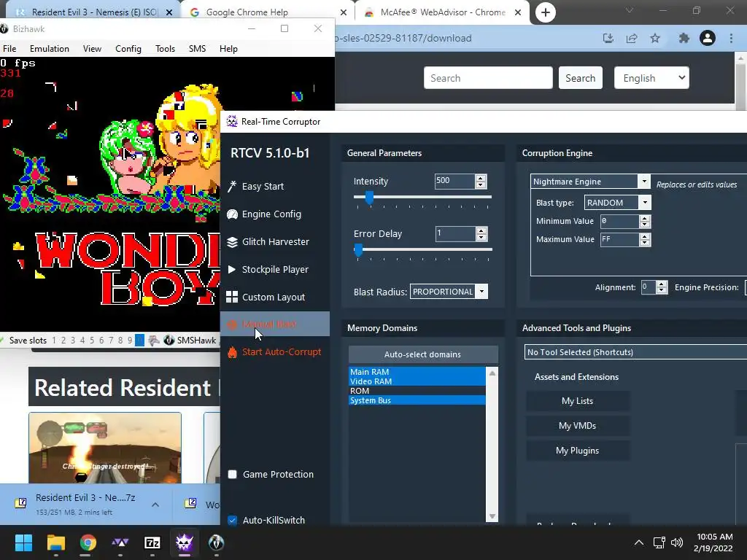Click Chrome share page icon
The image size is (747, 560).
click(632, 38)
